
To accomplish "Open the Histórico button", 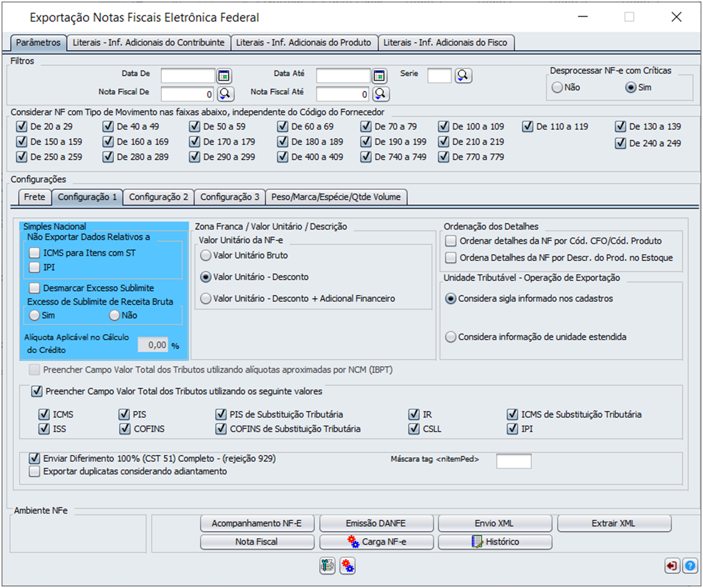I will (x=494, y=542).
